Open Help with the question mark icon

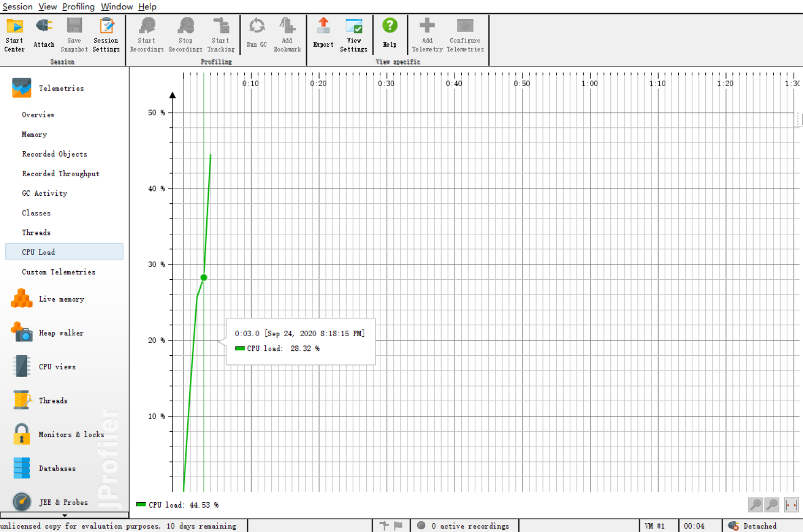pyautogui.click(x=390, y=25)
